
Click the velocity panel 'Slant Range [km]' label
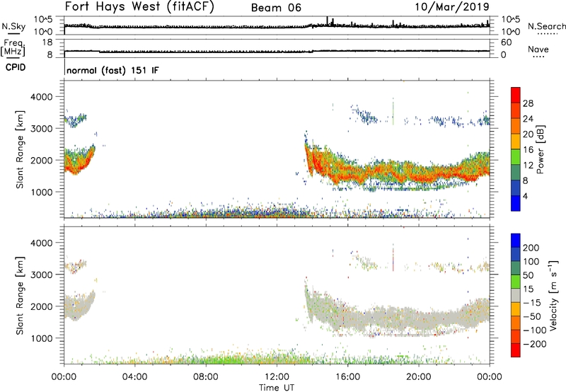pyautogui.click(x=20, y=296)
